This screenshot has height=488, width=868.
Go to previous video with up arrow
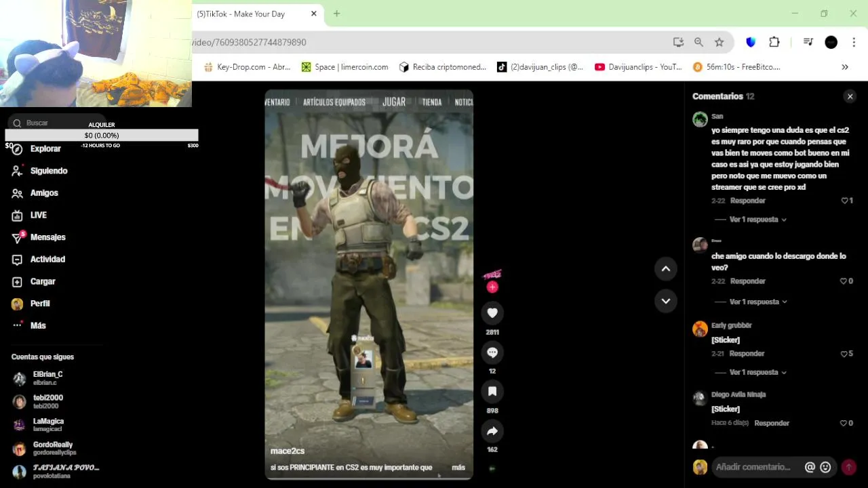click(666, 269)
